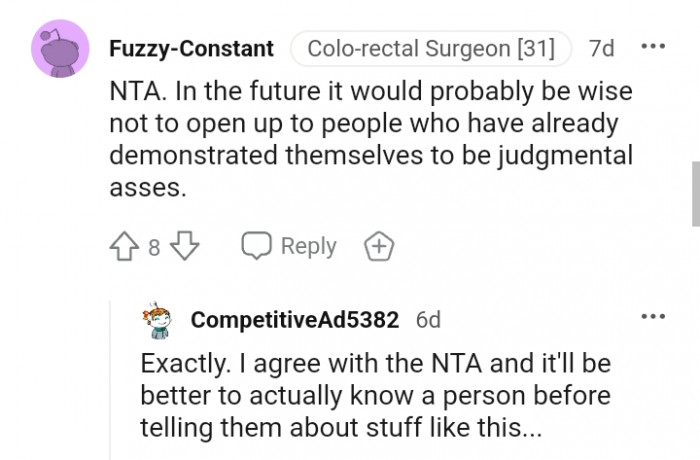Open CompetitiveAd5382's user profile link

[294, 319]
